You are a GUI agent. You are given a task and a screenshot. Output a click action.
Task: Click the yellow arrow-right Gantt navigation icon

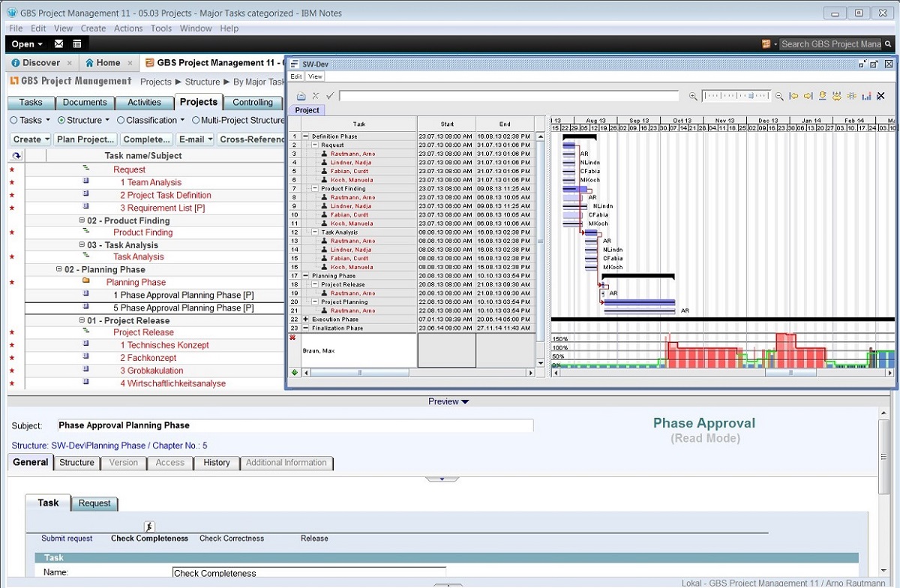(808, 96)
